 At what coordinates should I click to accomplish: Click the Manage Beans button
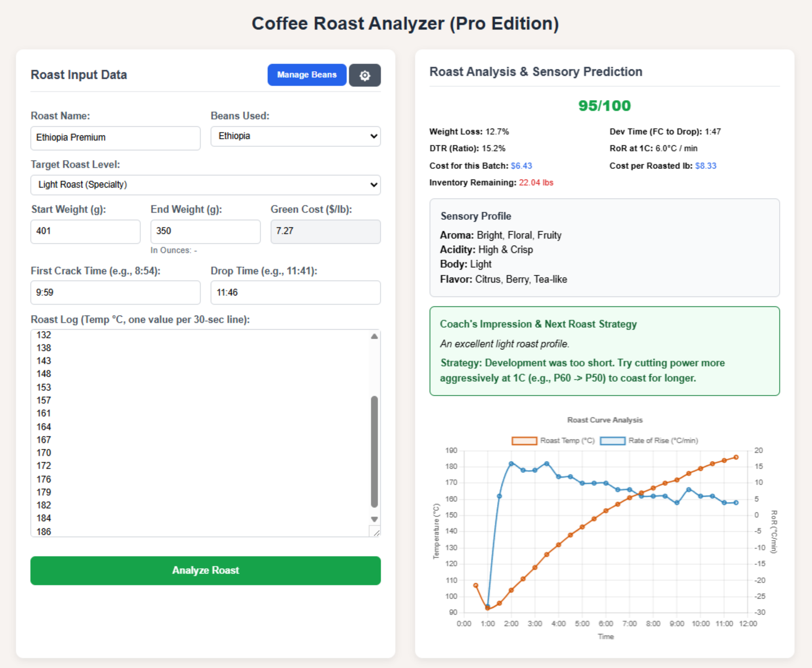tap(306, 74)
